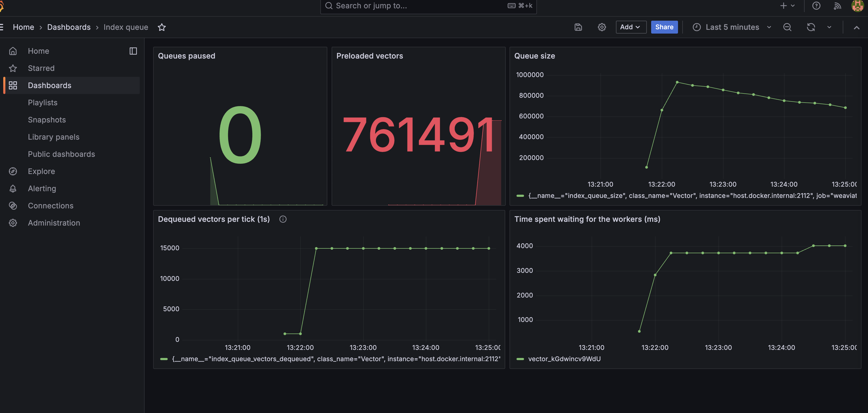Viewport: 868px width, 413px height.
Task: Click the 761491 preloaded vectors value
Action: pyautogui.click(x=418, y=134)
